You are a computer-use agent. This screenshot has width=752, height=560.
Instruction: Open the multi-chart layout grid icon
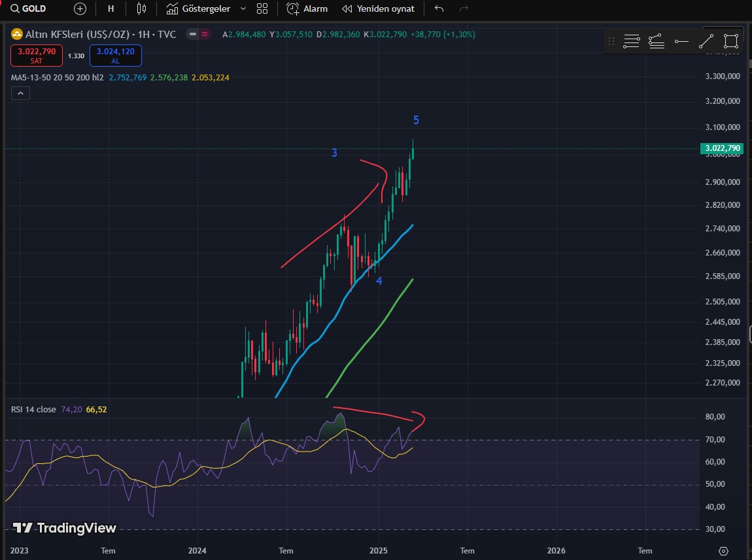click(262, 8)
